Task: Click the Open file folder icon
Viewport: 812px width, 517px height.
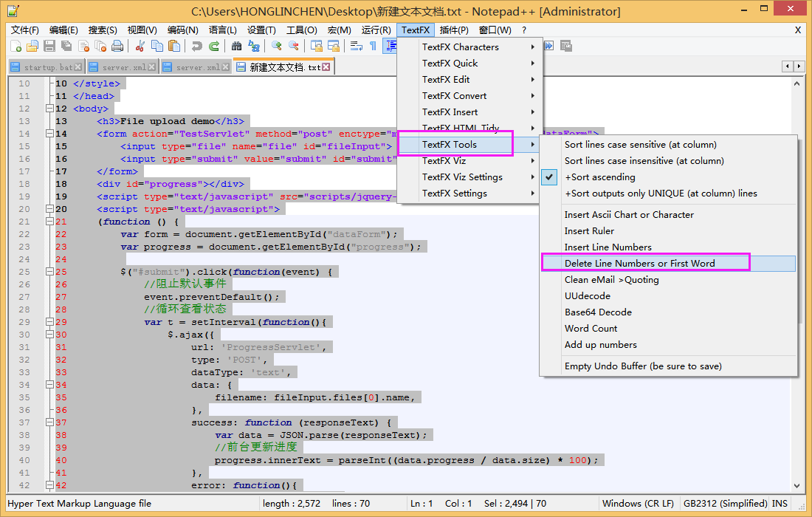Action: click(x=32, y=46)
